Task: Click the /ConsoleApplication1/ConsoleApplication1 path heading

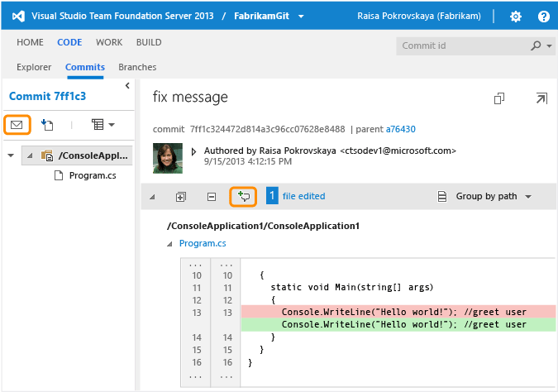Action: tap(264, 226)
